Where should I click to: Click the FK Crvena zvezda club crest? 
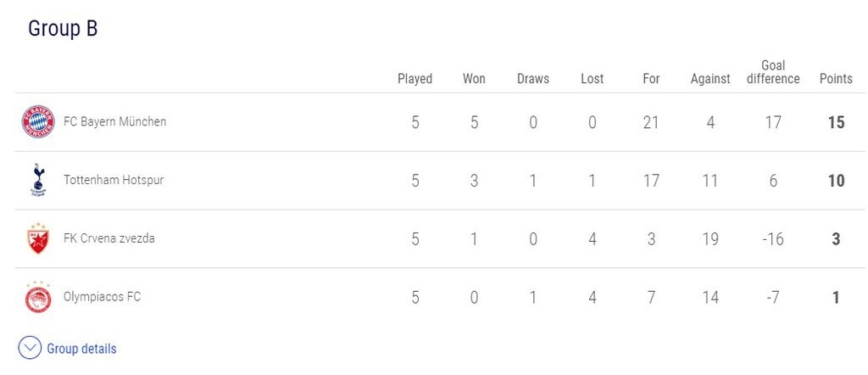[x=37, y=238]
